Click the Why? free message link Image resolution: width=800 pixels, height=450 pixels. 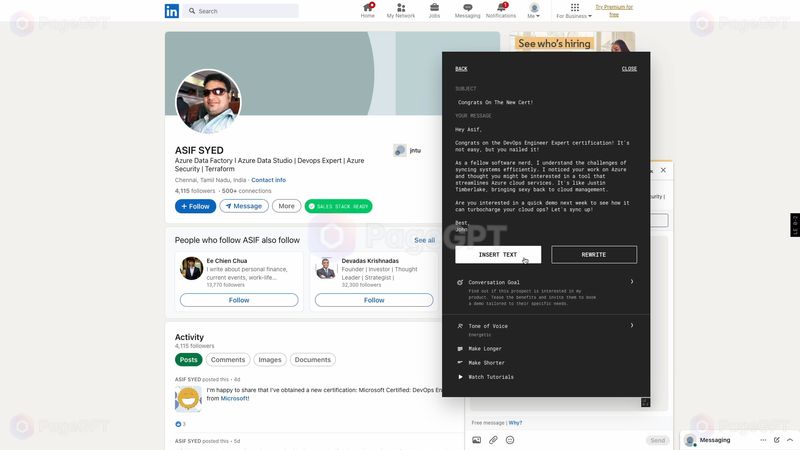[x=515, y=423]
